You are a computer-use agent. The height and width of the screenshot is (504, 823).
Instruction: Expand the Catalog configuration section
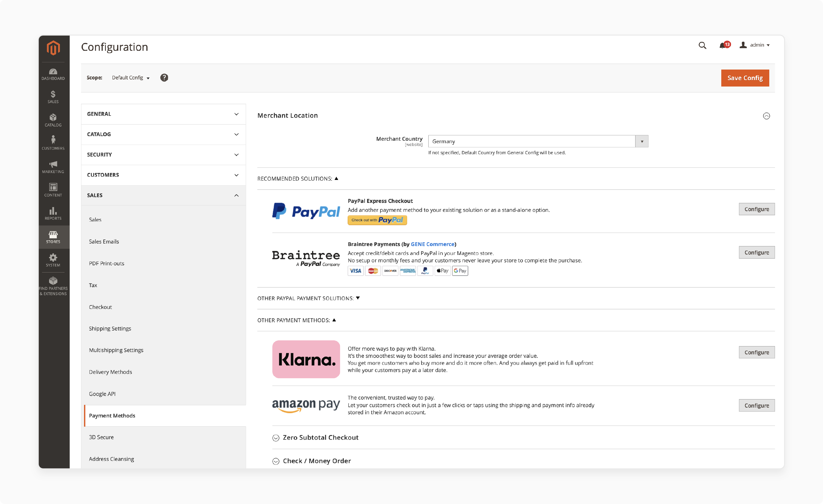163,134
